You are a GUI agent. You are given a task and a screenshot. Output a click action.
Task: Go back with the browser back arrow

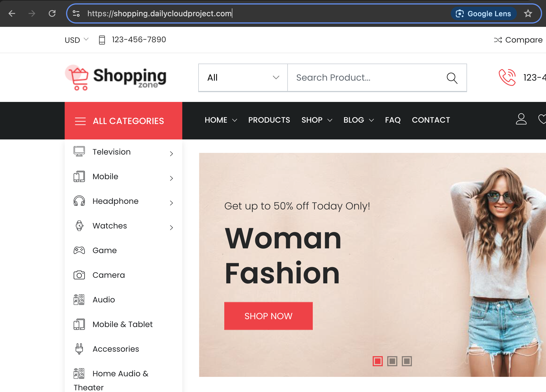(x=12, y=13)
